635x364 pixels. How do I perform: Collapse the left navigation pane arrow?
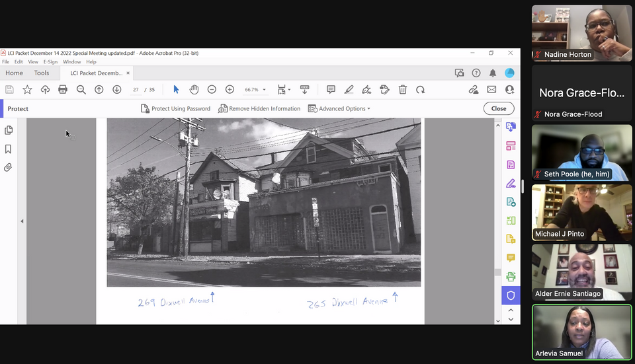[x=22, y=221]
